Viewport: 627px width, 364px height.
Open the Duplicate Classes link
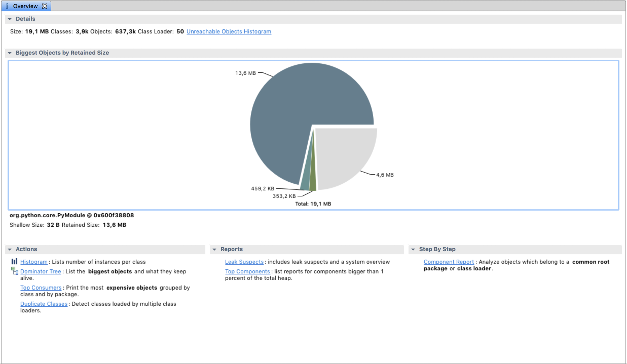[44, 304]
